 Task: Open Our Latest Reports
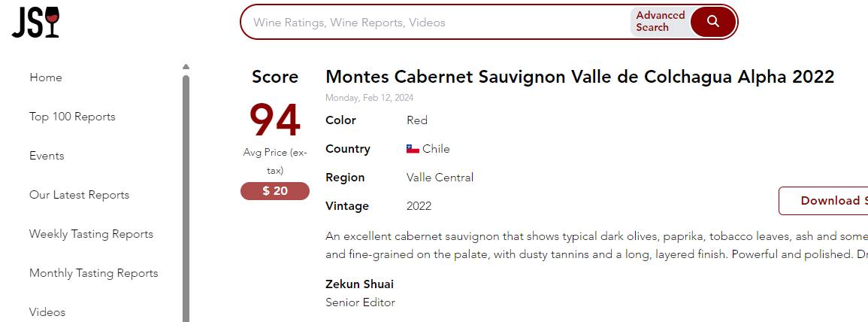pos(79,195)
